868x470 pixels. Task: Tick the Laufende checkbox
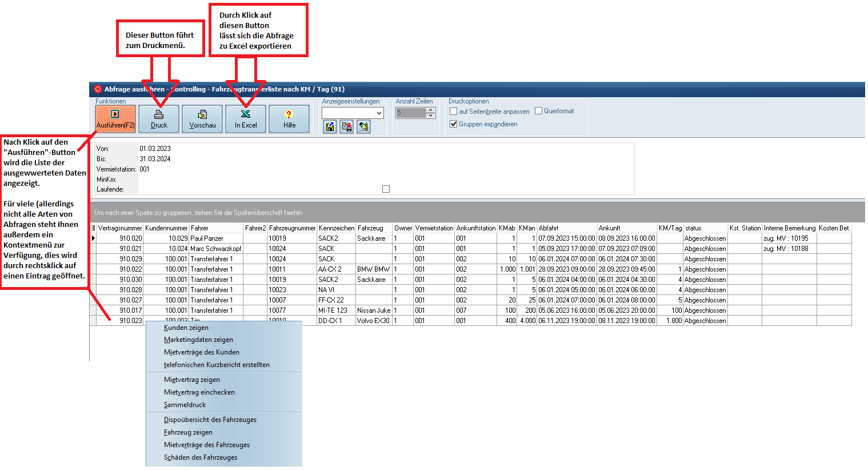[x=386, y=189]
